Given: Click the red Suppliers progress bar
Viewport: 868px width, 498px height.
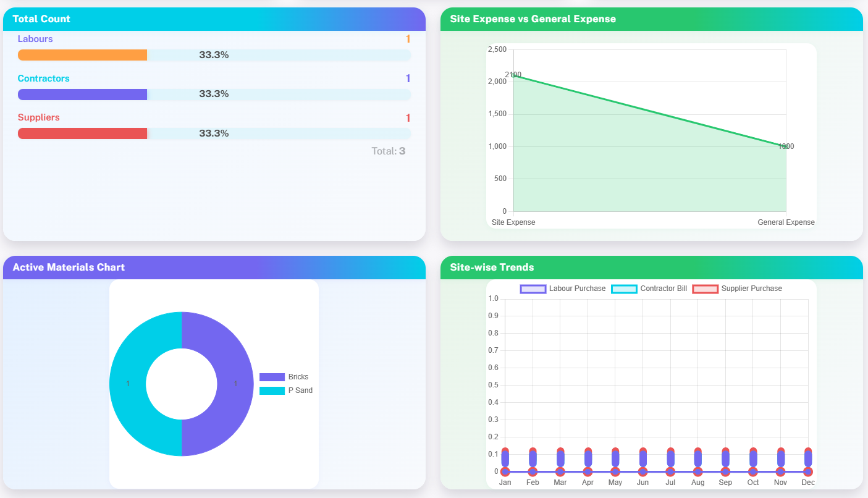Looking at the screenshot, I should pyautogui.click(x=83, y=133).
